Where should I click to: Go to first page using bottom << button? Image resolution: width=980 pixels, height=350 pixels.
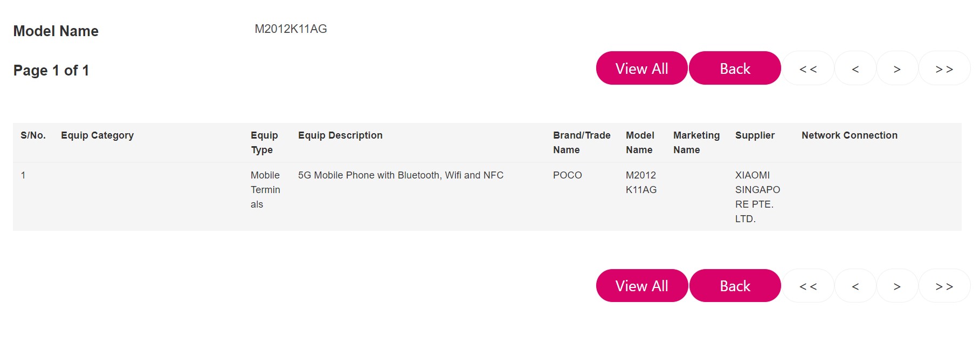808,286
